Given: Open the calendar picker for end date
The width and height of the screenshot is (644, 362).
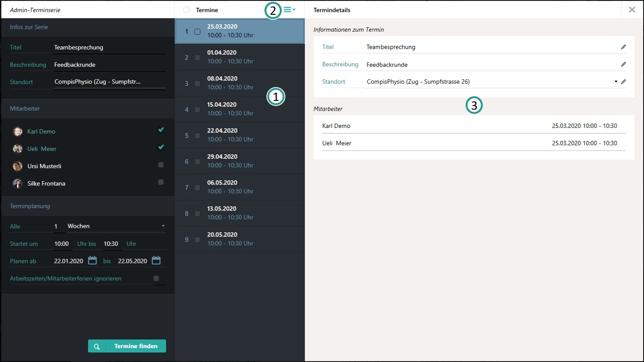Looking at the screenshot, I should point(156,261).
